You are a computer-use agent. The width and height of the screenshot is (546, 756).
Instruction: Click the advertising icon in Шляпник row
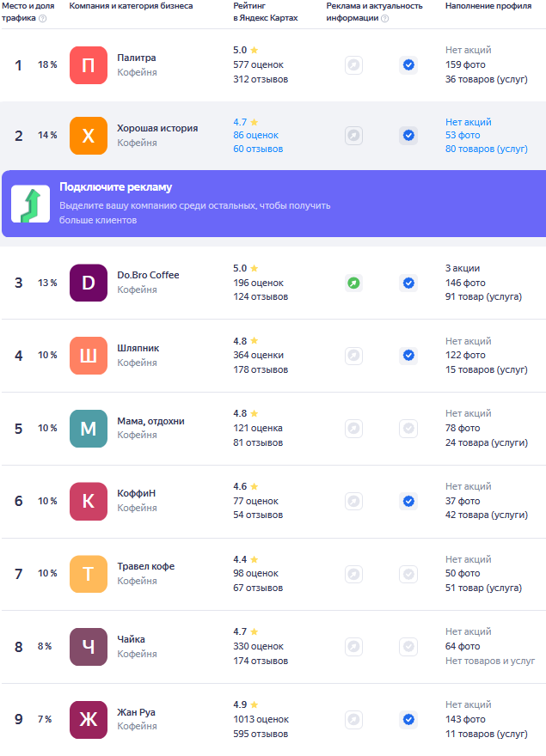[354, 356]
